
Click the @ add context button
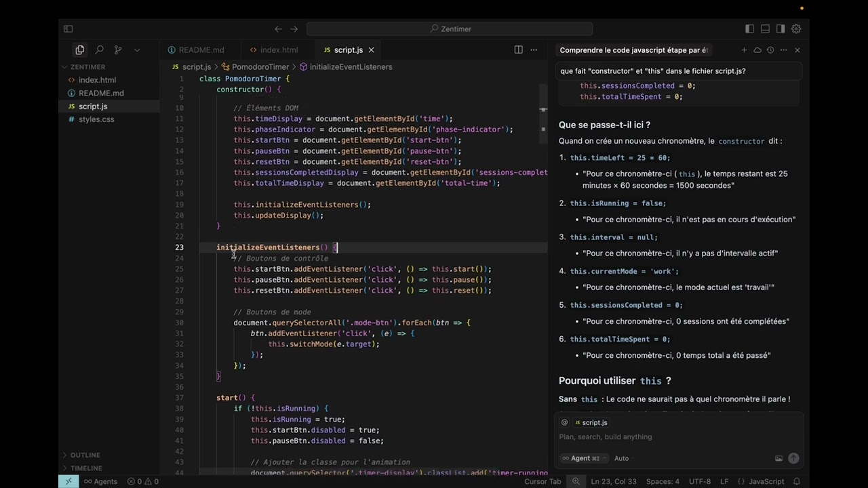tap(564, 422)
